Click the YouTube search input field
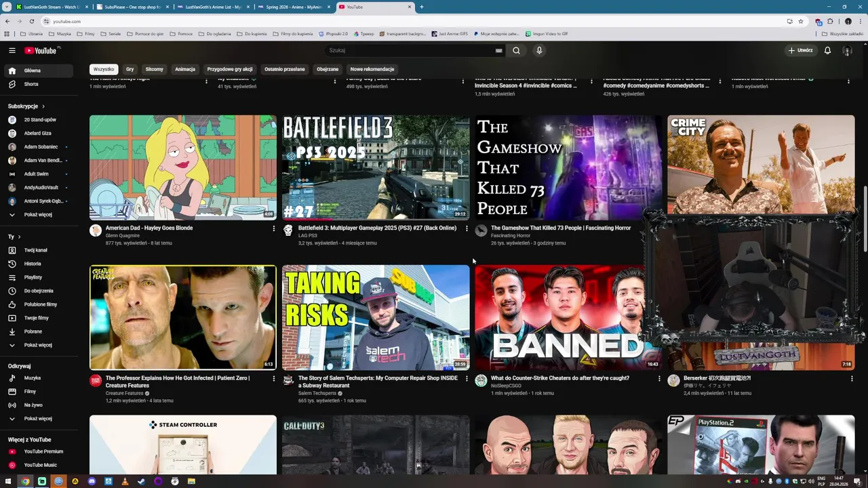This screenshot has height=488, width=868. pos(410,50)
